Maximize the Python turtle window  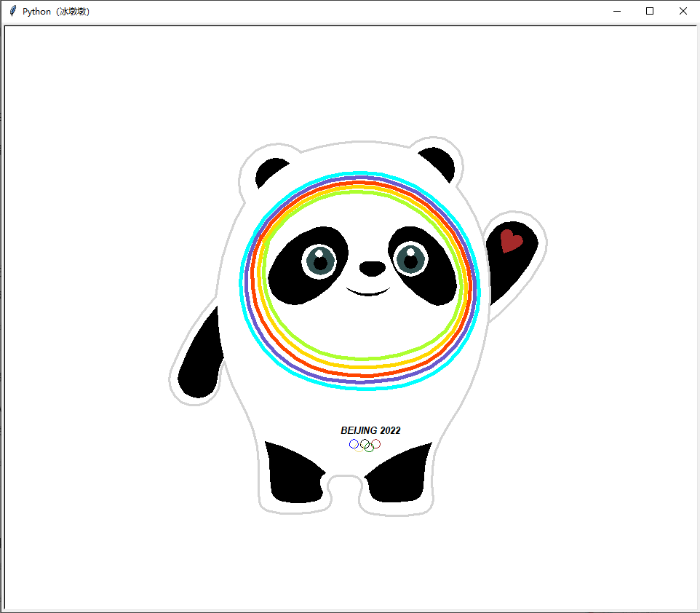650,11
